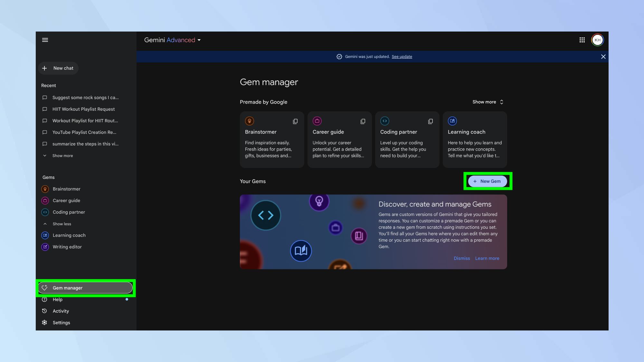This screenshot has width=644, height=362.
Task: Click the Learn more link
Action: click(x=487, y=259)
